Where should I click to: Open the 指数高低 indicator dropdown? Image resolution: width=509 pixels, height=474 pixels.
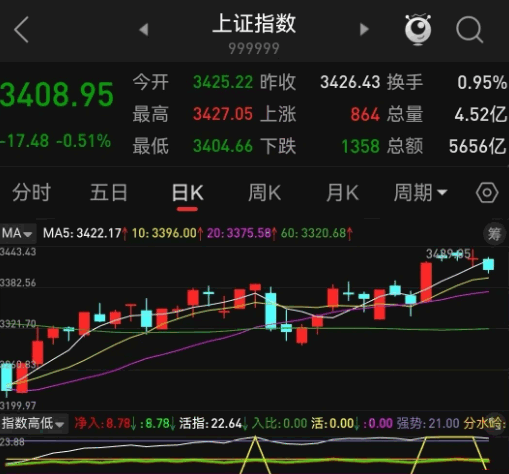pos(34,424)
